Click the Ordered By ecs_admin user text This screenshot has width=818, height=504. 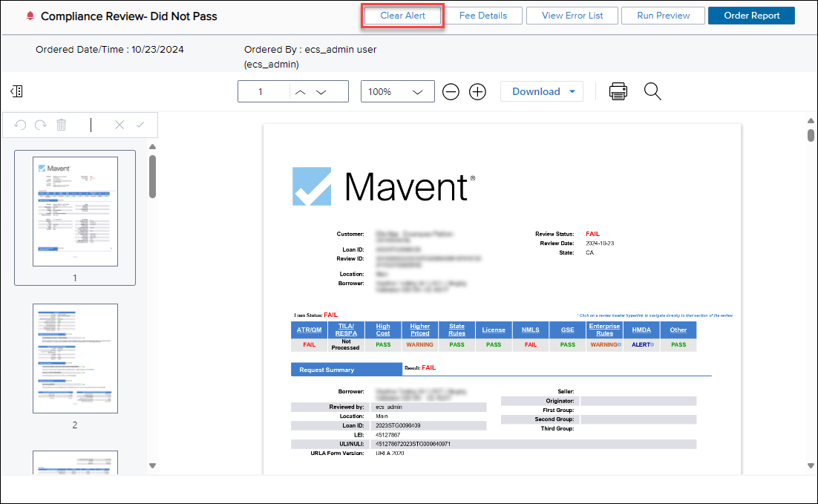[x=310, y=56]
